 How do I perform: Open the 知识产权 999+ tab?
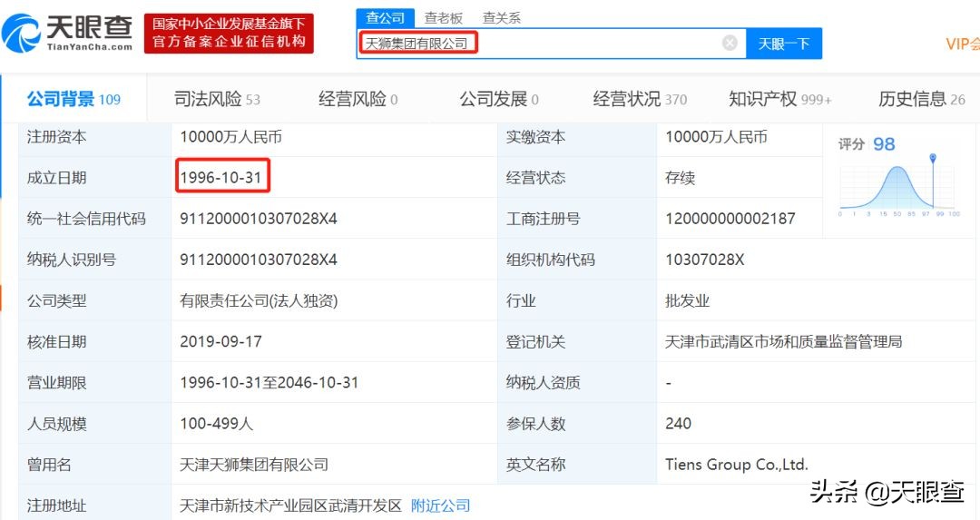tap(780, 99)
